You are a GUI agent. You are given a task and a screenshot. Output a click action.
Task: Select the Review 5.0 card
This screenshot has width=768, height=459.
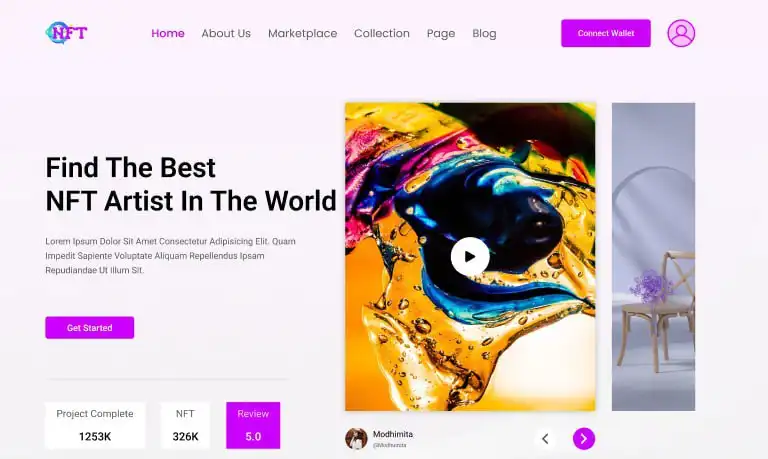pos(253,425)
